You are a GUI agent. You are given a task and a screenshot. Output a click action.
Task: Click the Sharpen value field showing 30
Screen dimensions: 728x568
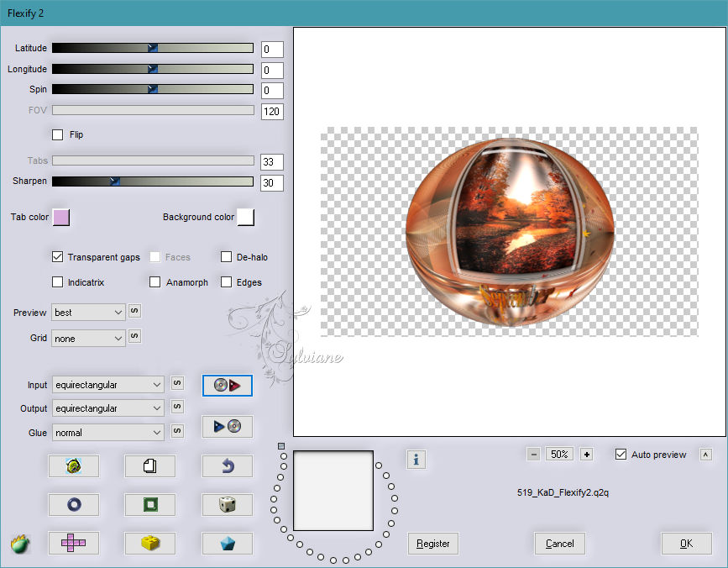(272, 183)
